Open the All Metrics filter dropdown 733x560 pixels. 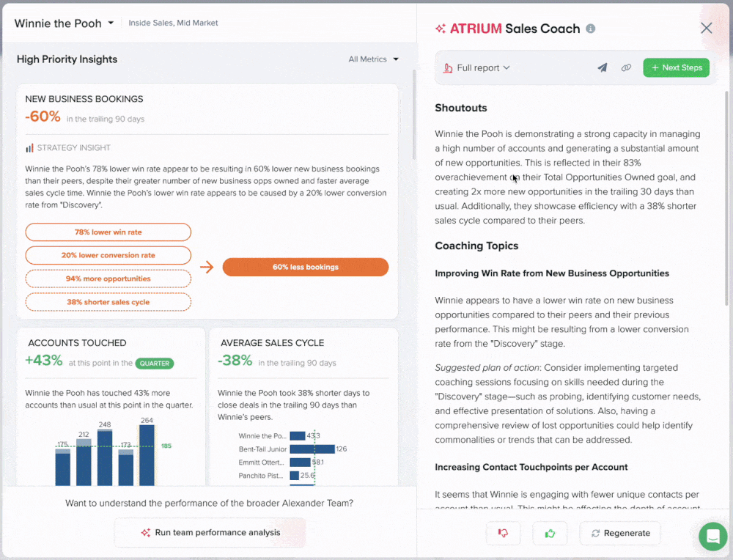click(374, 59)
